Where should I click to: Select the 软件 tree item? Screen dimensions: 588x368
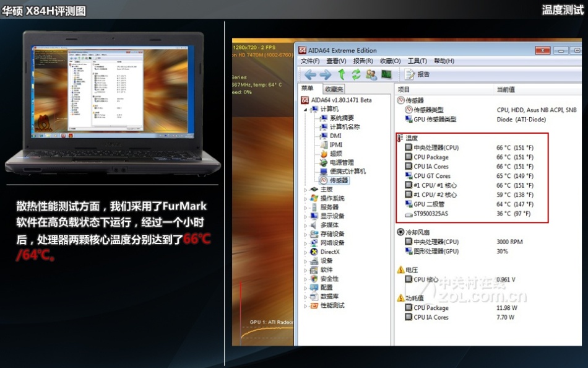pos(322,270)
